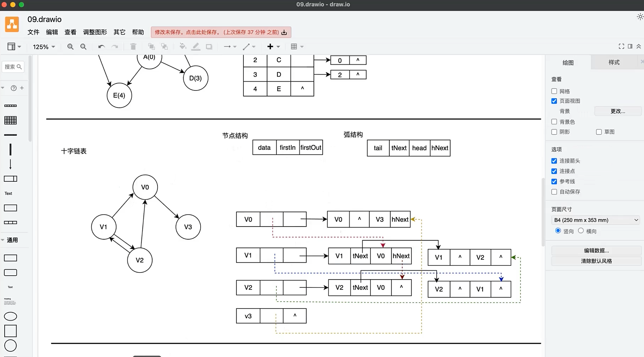Image resolution: width=644 pixels, height=357 pixels.
Task: Click the zoom in magnifier icon
Action: (x=70, y=47)
